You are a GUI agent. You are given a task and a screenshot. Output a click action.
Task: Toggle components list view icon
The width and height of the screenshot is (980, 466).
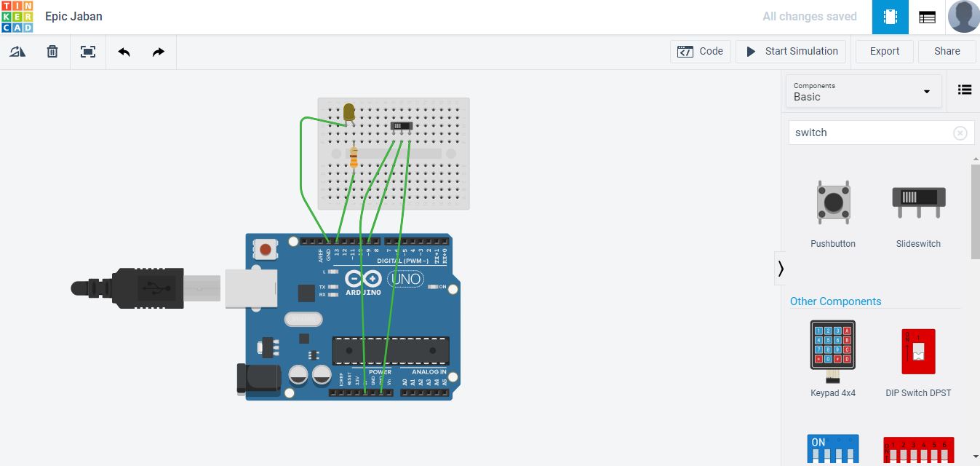pyautogui.click(x=965, y=90)
